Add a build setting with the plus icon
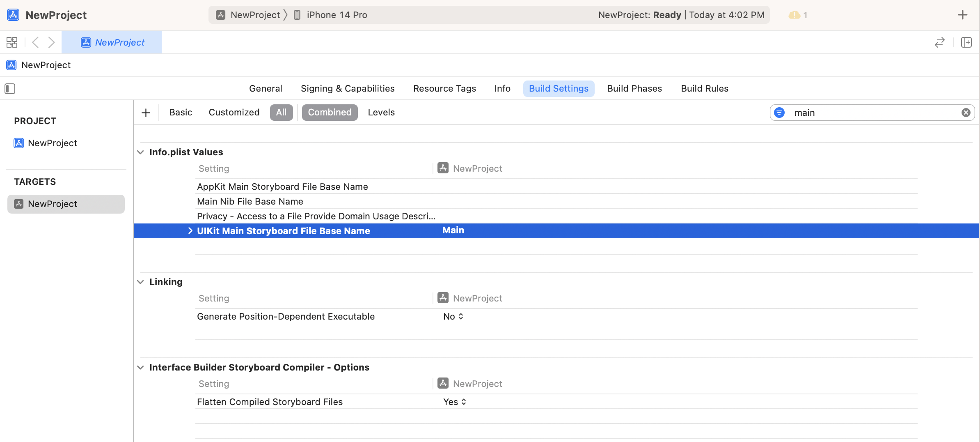The height and width of the screenshot is (442, 980). [146, 113]
